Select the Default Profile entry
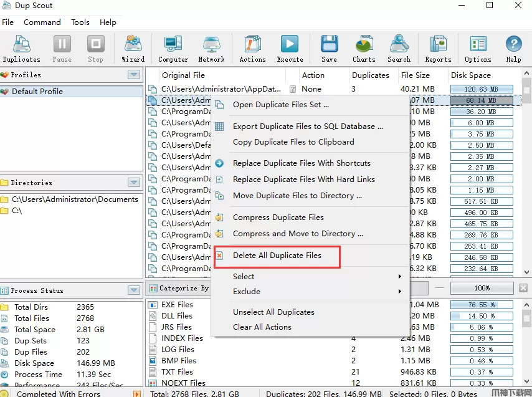This screenshot has height=397, width=532. [x=37, y=91]
